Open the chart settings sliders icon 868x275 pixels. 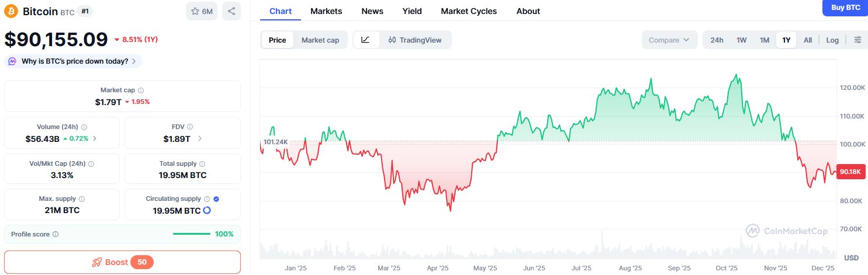point(857,40)
